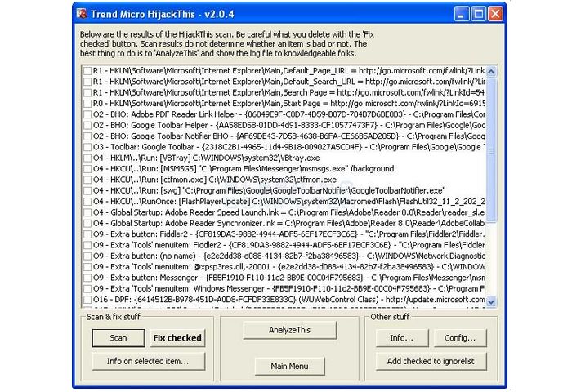Tick checkbox for Default_Search_URL R1 entry
This screenshot has height=392, width=572.
(x=87, y=82)
